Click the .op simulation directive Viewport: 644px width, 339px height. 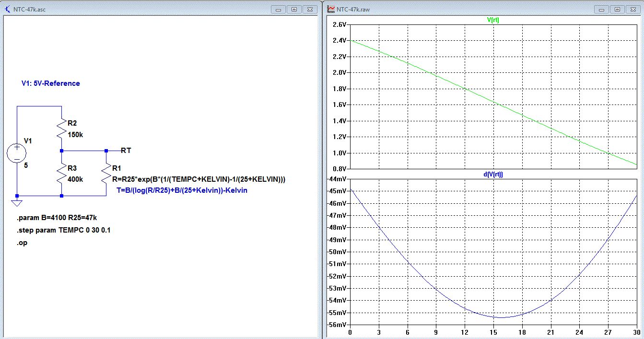pos(22,243)
